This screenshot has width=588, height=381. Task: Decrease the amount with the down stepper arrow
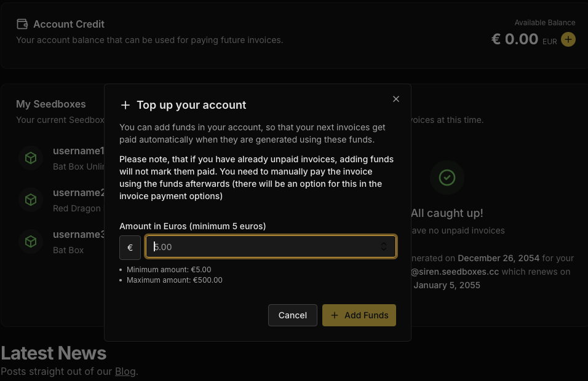[384, 250]
